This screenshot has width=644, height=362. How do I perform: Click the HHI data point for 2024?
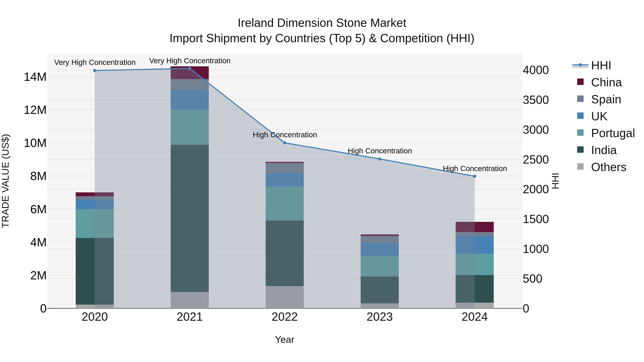point(474,176)
